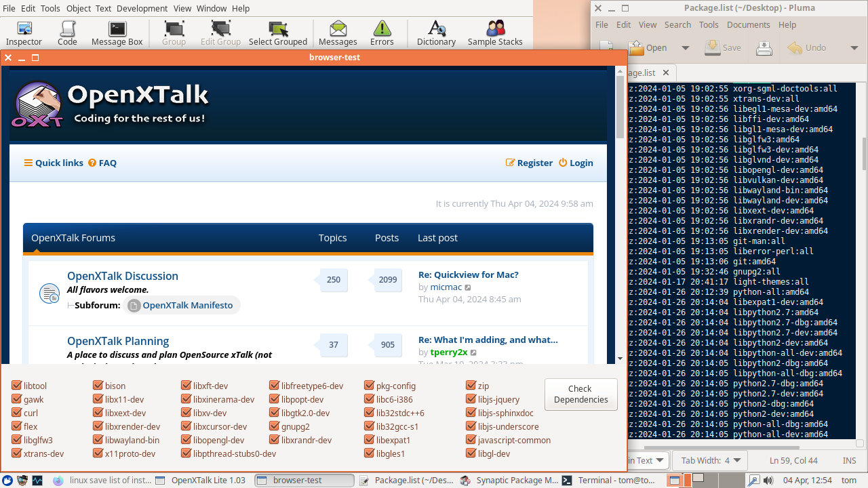Expand the Open recent files dropdown arrow
The width and height of the screenshot is (868, 488).
click(x=685, y=48)
